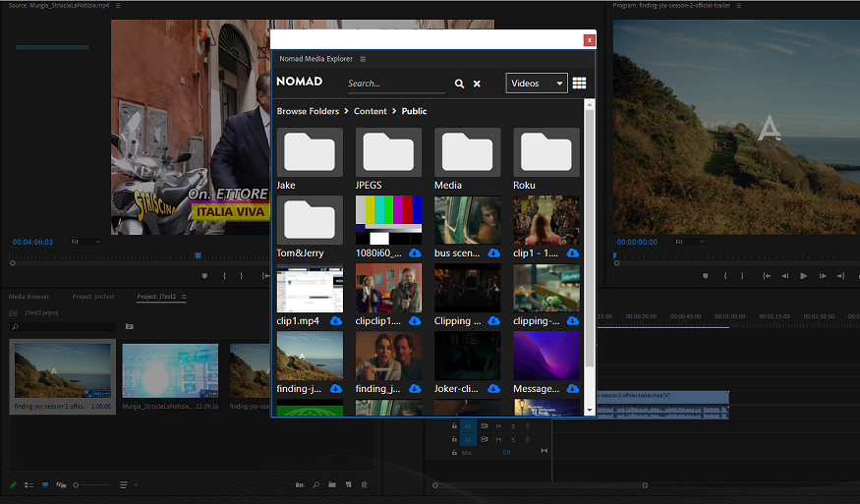Download the Message... purple clip
860x504 pixels.
pyautogui.click(x=573, y=388)
